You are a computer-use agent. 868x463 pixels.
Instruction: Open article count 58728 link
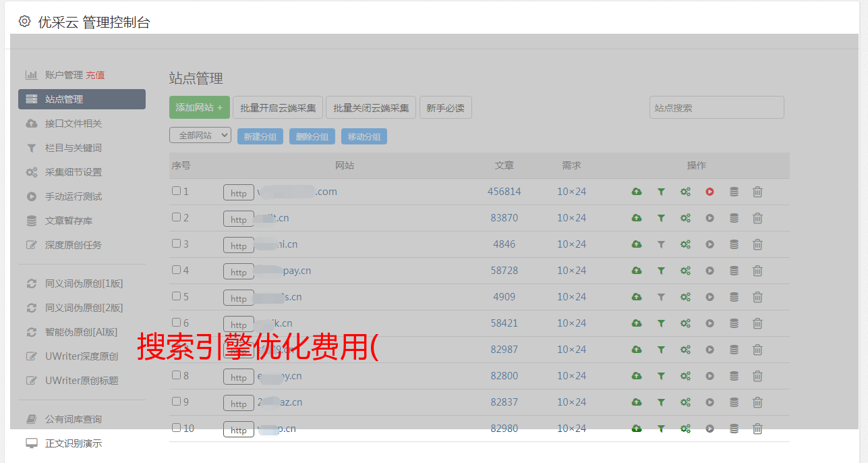[x=504, y=271]
